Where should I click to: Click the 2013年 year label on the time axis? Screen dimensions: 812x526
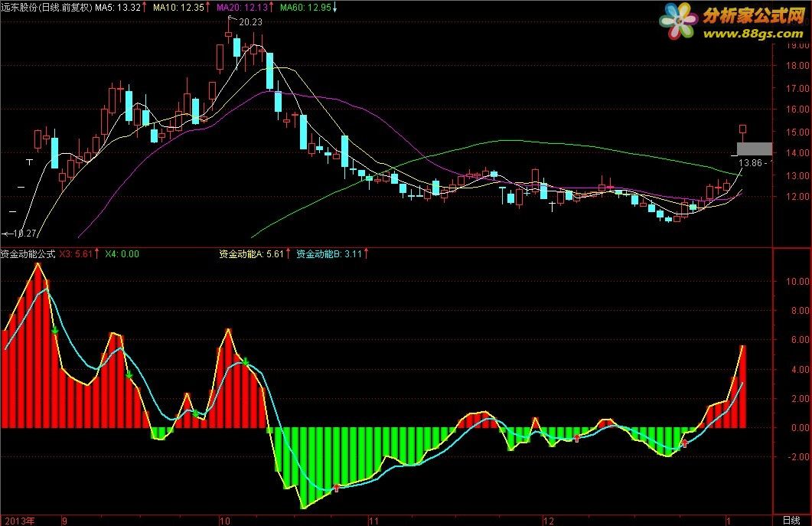pyautogui.click(x=20, y=521)
